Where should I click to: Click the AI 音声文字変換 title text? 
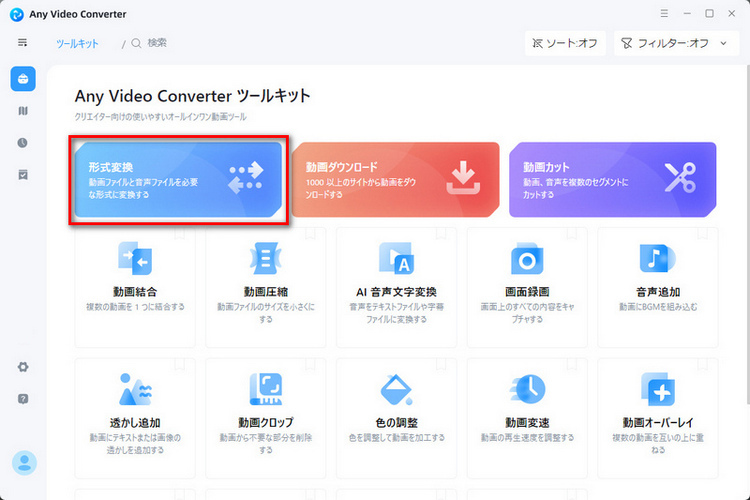click(397, 292)
